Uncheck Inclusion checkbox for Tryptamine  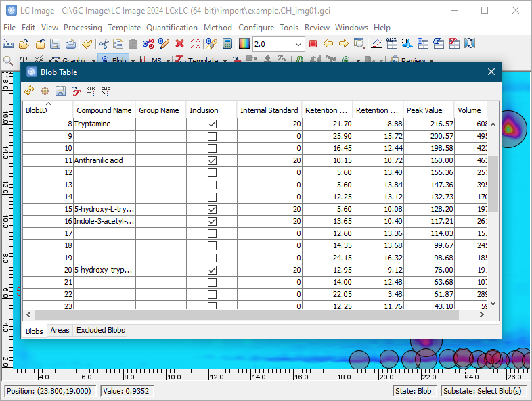pos(212,124)
